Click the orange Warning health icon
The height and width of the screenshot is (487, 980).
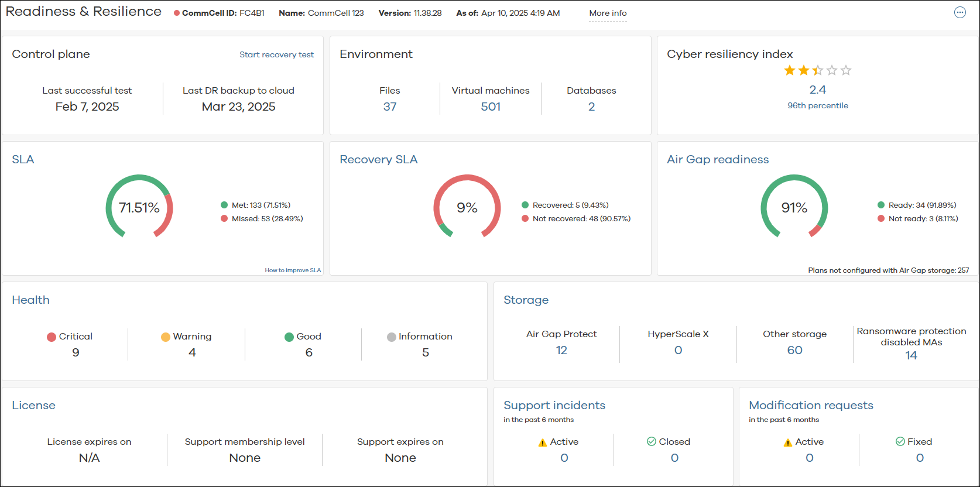click(166, 337)
